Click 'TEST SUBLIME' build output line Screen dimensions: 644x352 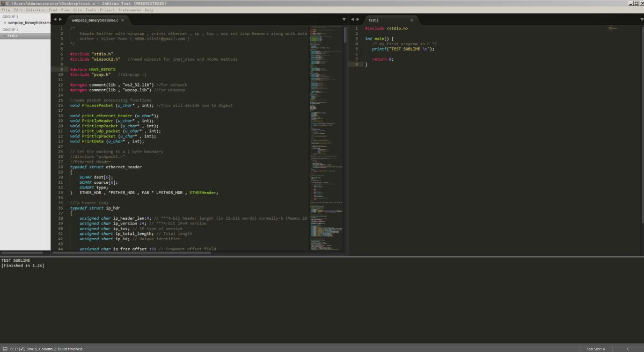(16, 261)
